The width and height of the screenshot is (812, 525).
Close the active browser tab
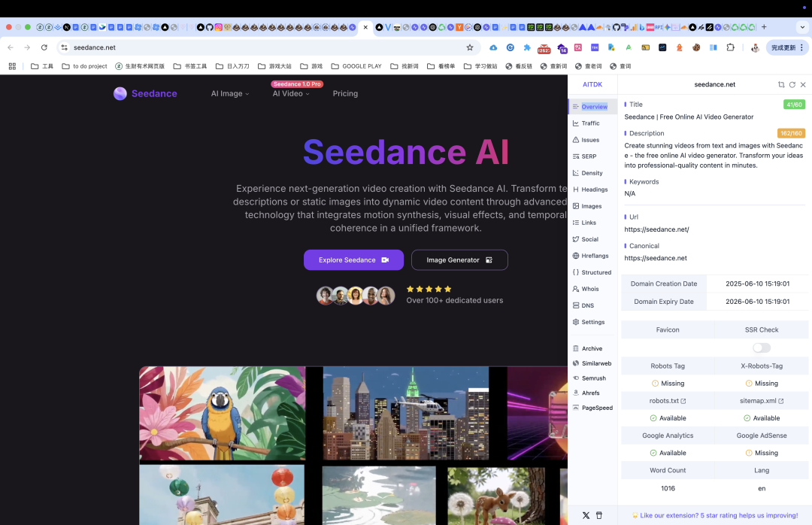tap(365, 27)
